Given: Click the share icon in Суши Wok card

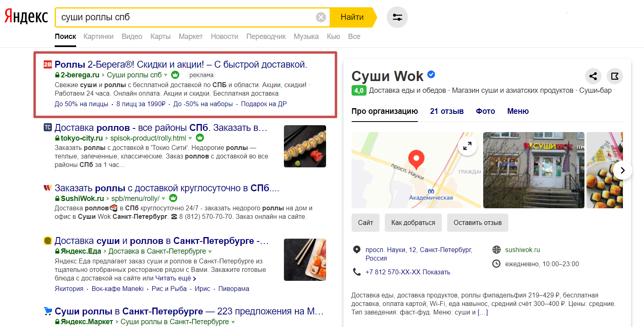Looking at the screenshot, I should [x=593, y=76].
